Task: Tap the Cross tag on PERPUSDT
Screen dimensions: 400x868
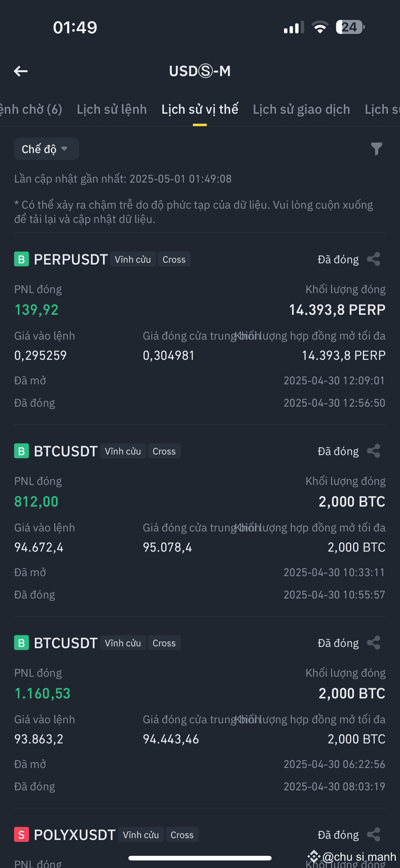Action: (174, 259)
